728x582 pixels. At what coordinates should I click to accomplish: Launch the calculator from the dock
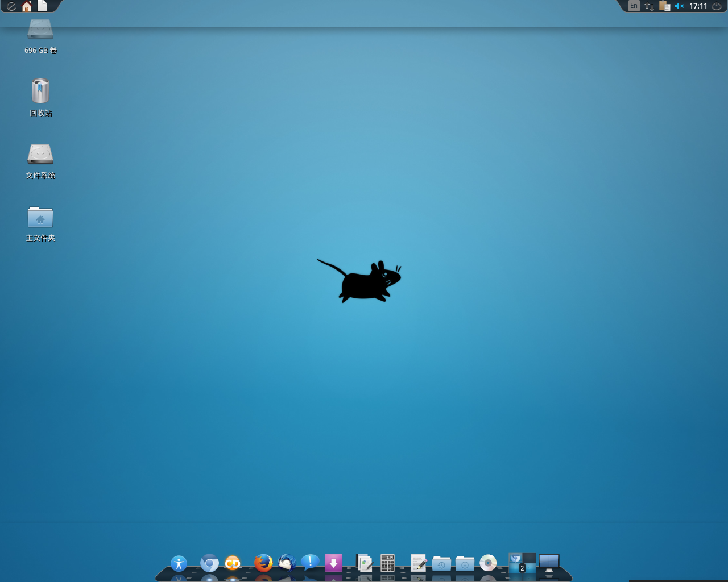tap(387, 563)
